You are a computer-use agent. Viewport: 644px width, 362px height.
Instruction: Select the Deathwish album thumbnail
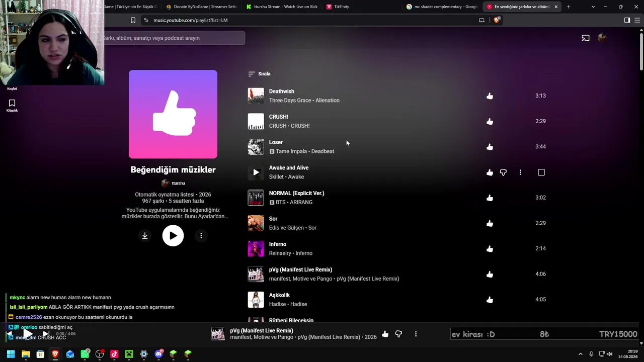[x=256, y=96]
